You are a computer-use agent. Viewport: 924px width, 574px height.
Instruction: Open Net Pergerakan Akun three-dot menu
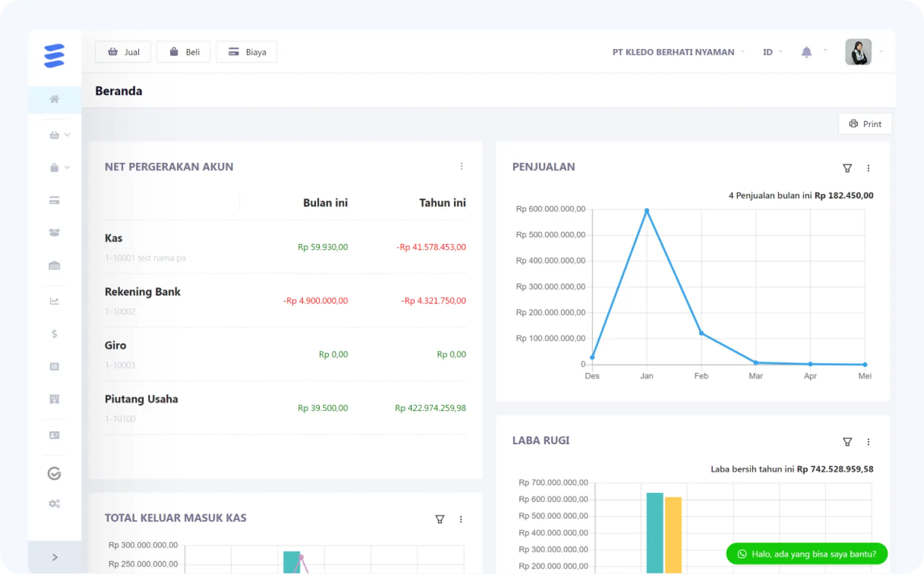[x=462, y=166]
